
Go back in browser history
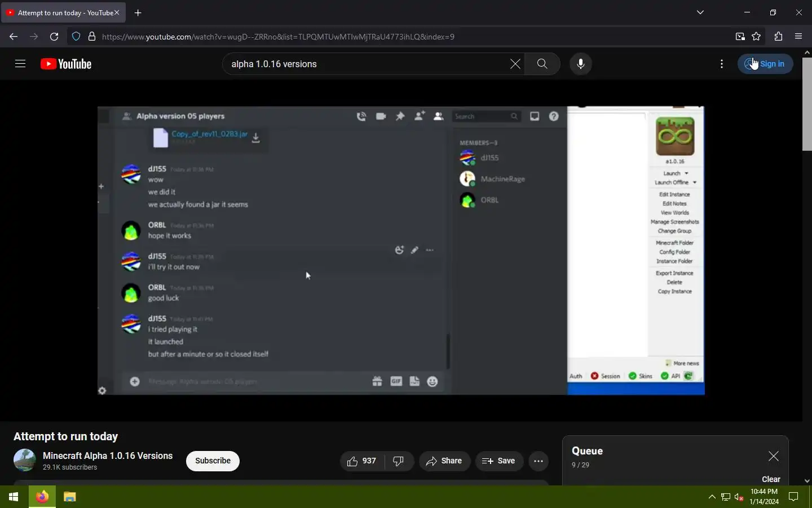[14, 37]
